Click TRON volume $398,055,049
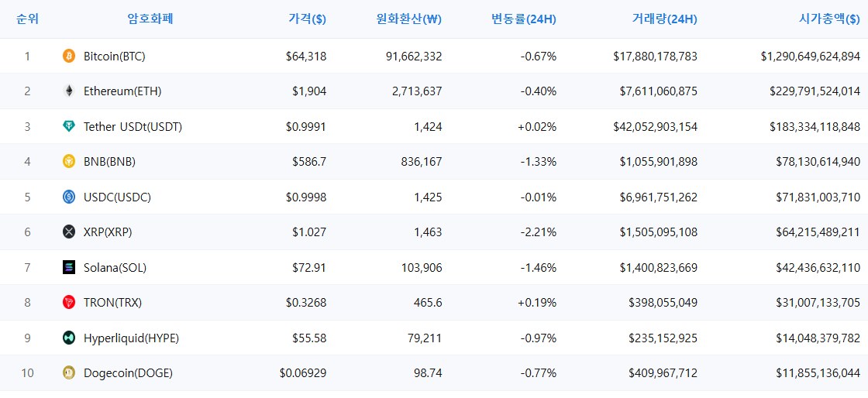Screen dimensions: 868x398 (x=663, y=302)
